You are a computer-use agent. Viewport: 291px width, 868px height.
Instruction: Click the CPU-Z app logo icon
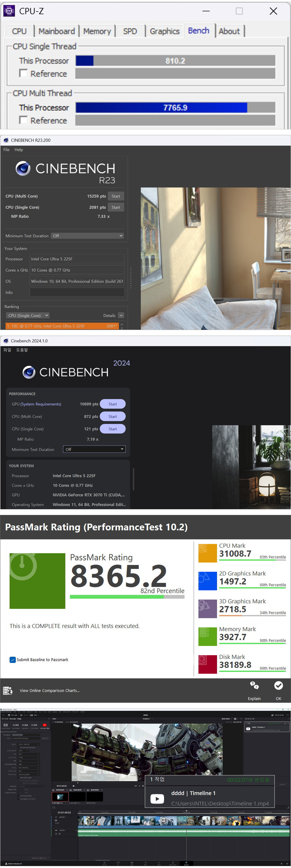coord(9,11)
